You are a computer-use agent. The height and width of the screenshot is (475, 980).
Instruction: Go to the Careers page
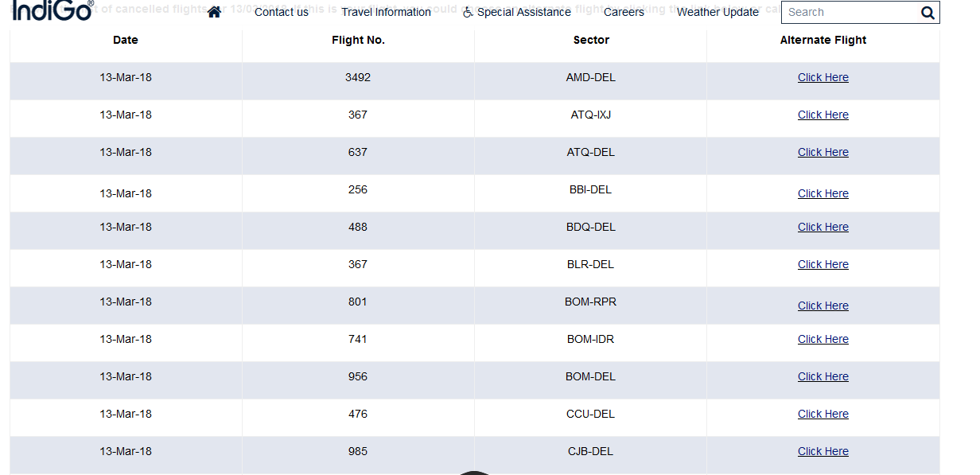point(624,12)
